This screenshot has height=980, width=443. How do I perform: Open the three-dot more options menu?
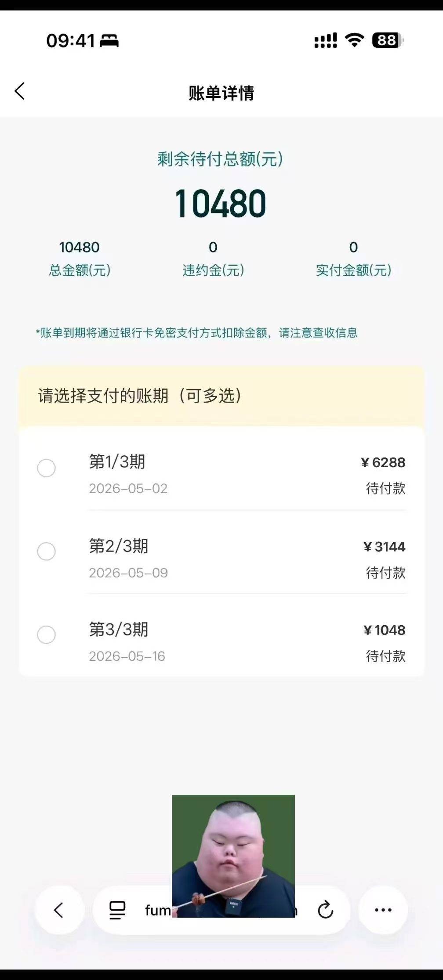[x=383, y=910]
